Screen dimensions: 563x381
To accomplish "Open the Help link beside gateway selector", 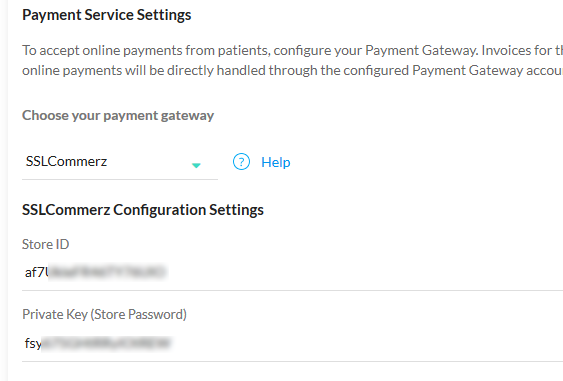I will [x=275, y=162].
